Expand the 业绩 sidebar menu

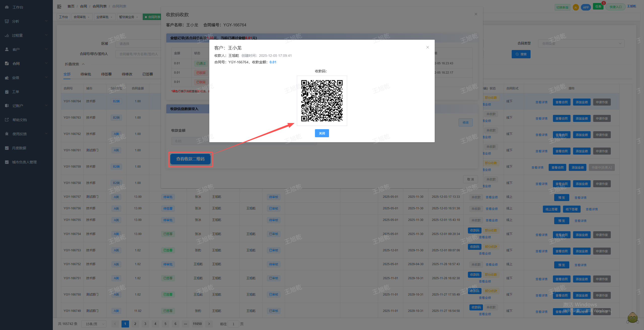pyautogui.click(x=26, y=78)
